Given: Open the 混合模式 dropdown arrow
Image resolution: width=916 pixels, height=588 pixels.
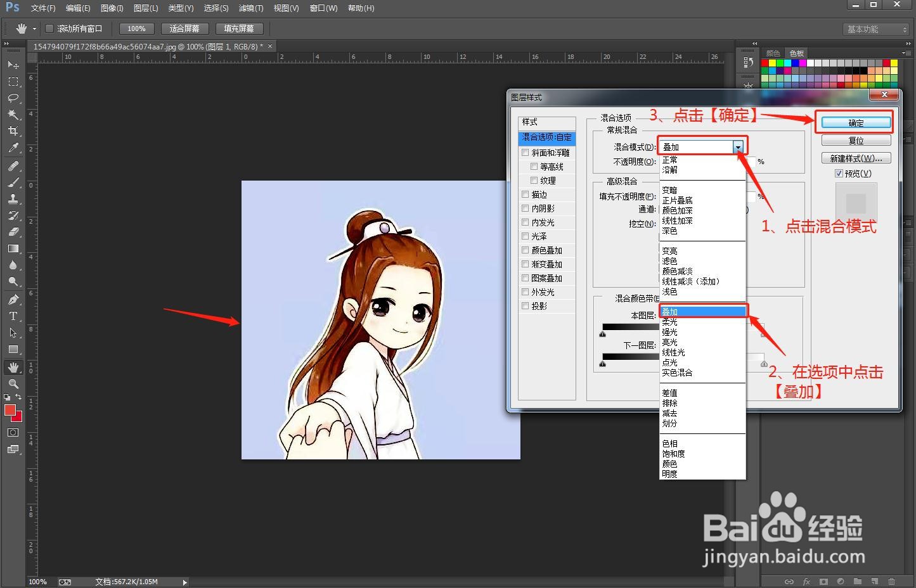Looking at the screenshot, I should click(738, 147).
